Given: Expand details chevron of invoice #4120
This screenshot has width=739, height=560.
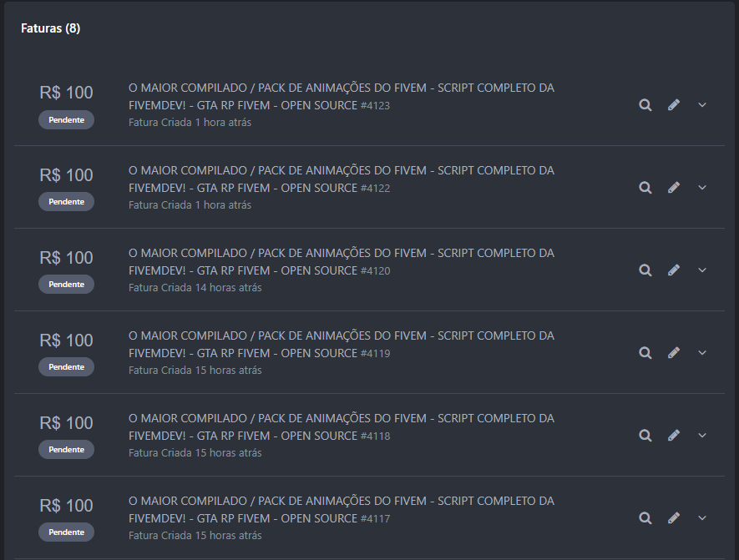Looking at the screenshot, I should [x=702, y=270].
